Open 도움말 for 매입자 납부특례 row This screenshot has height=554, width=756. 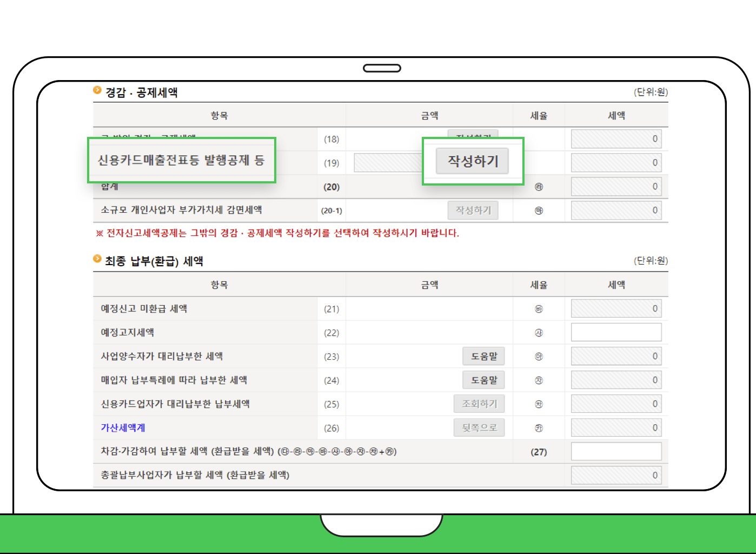point(483,380)
